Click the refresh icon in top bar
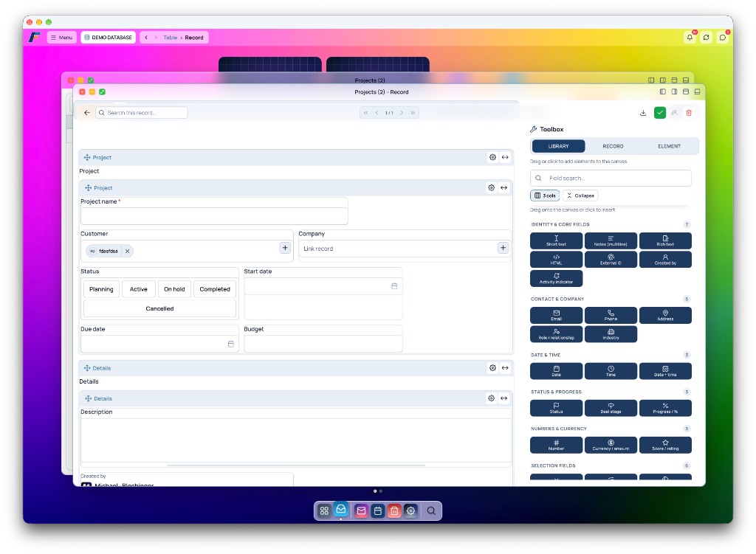Screen dimensions: 756x554 point(706,37)
